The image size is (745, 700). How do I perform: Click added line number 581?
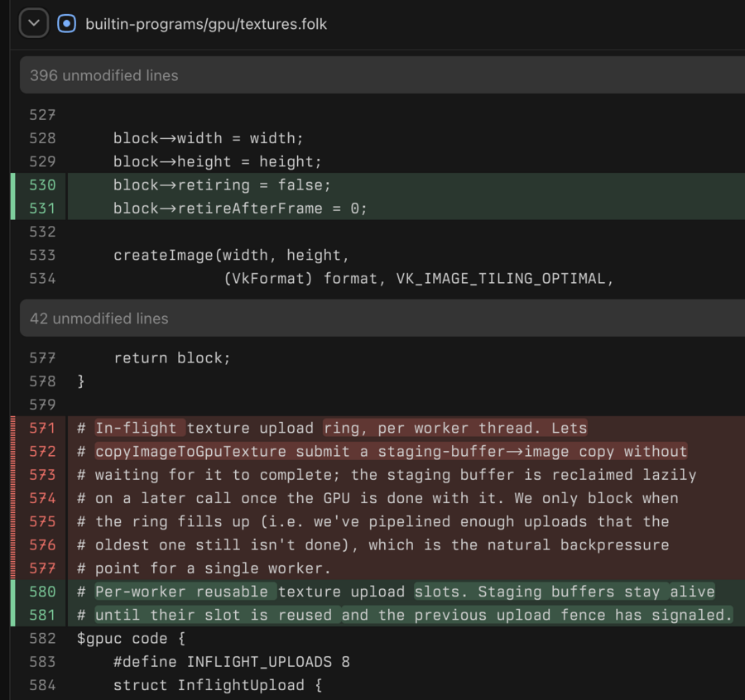click(42, 615)
